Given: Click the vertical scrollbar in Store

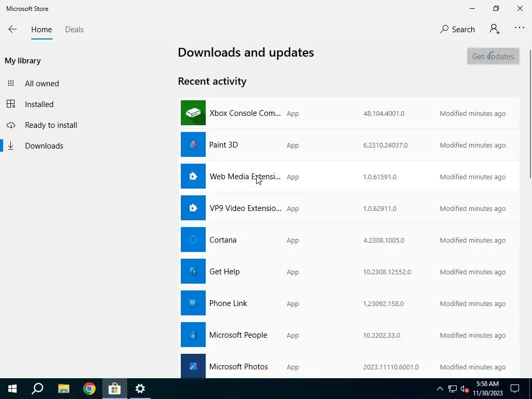Looking at the screenshot, I should (x=530, y=114).
